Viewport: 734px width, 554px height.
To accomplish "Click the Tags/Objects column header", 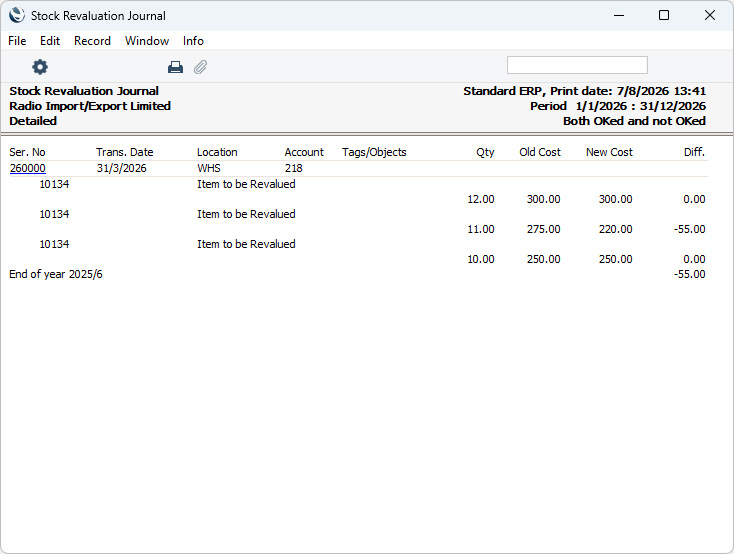I will coord(374,152).
